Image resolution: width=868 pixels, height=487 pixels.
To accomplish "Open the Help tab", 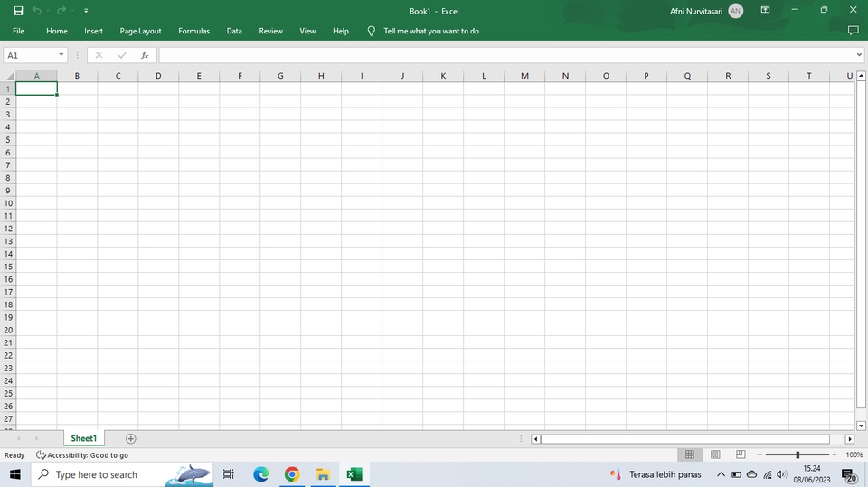I will [341, 31].
